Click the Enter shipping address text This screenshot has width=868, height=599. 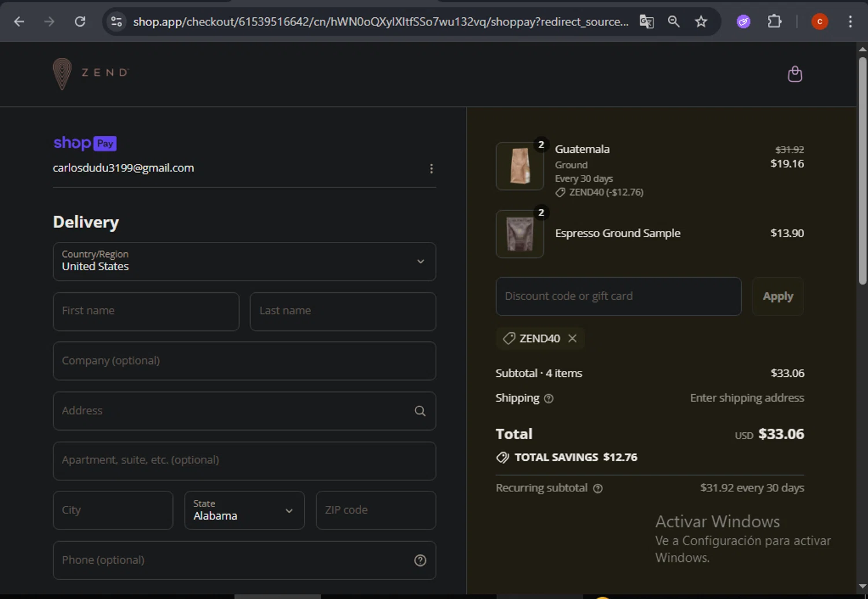[x=747, y=398]
